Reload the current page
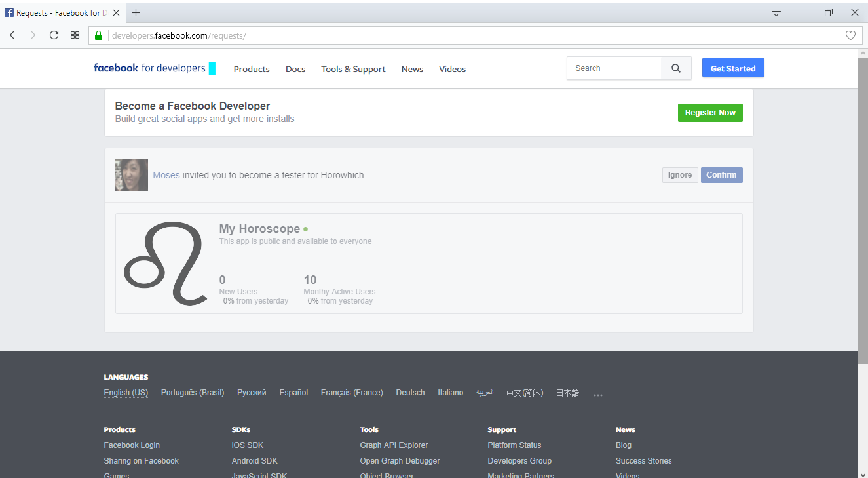This screenshot has height=478, width=868. [54, 35]
